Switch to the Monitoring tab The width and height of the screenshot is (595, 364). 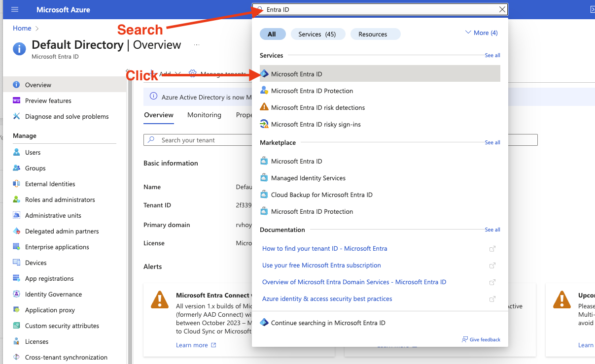[x=204, y=115]
